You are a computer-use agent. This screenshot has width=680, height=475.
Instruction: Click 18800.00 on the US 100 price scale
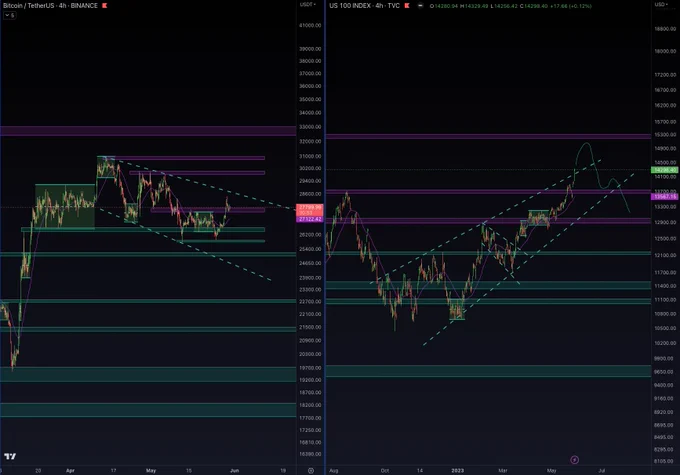pos(665,29)
